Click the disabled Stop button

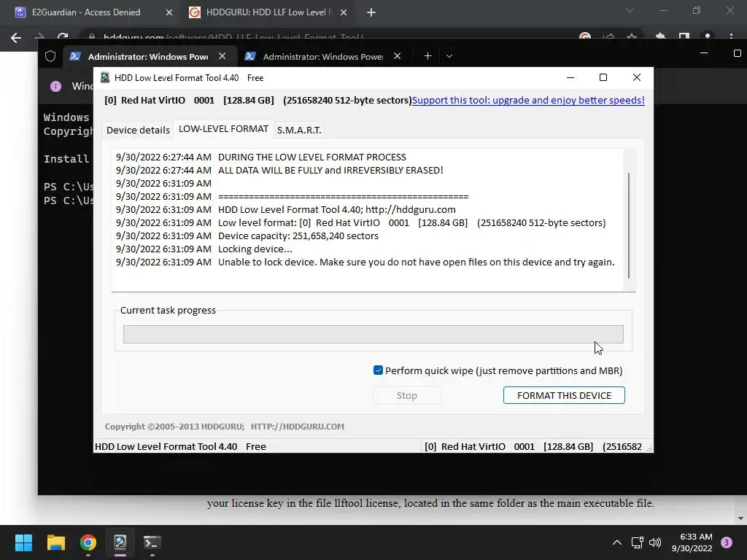click(406, 395)
